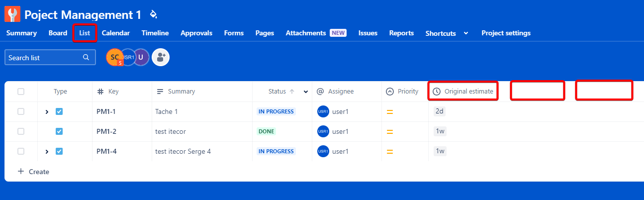Image resolution: width=644 pixels, height=200 pixels.
Task: Open issue key PM1-1
Action: tap(106, 111)
